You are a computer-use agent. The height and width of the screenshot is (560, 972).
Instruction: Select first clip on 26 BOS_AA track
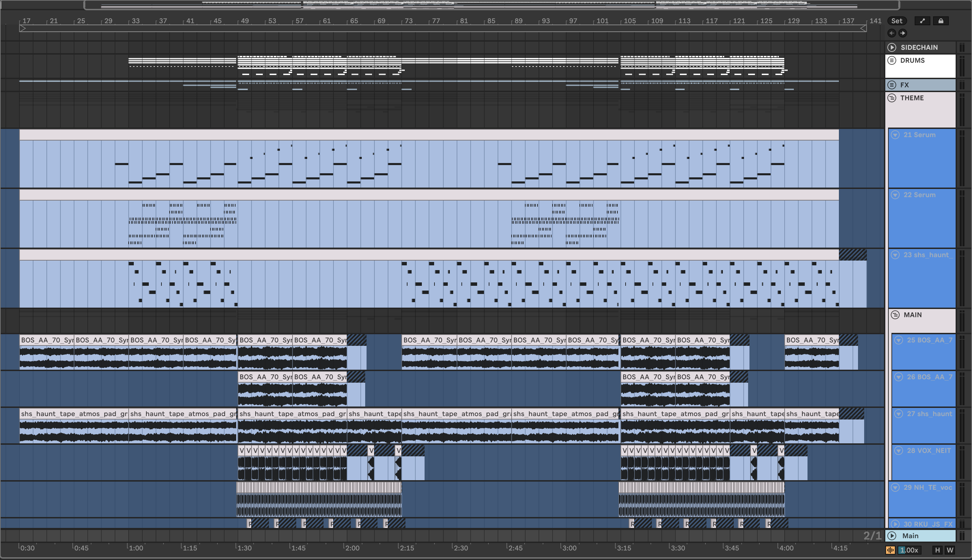[x=265, y=389]
